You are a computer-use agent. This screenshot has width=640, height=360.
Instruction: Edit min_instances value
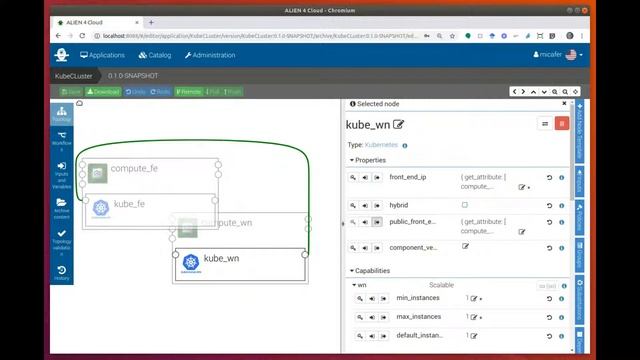point(473,299)
